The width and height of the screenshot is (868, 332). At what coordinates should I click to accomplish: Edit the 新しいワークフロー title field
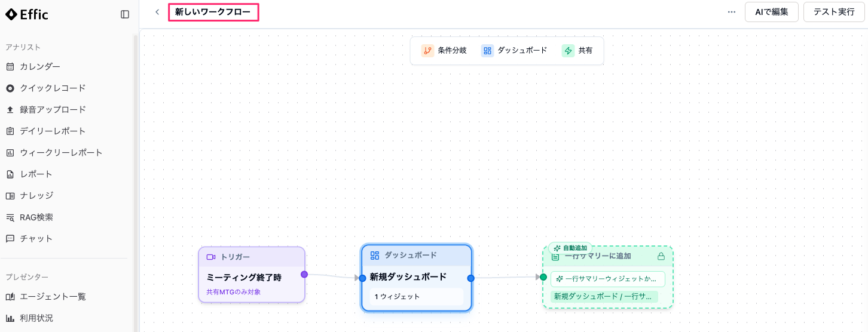pyautogui.click(x=213, y=12)
